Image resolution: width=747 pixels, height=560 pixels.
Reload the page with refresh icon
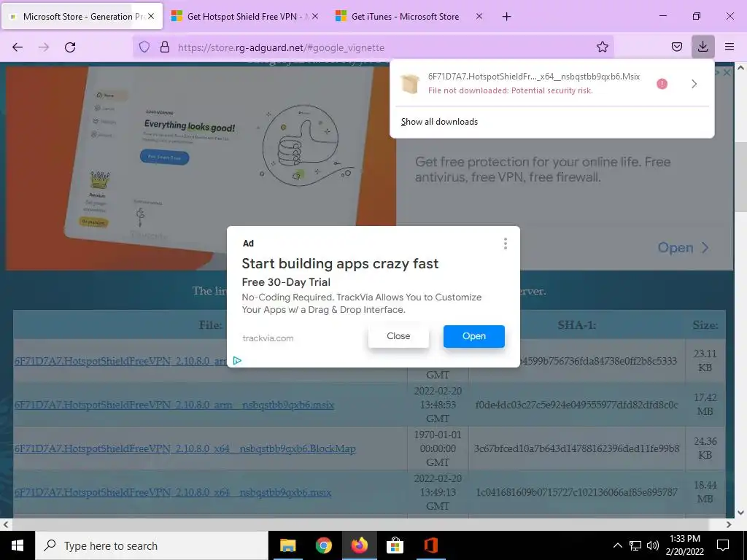tap(70, 47)
